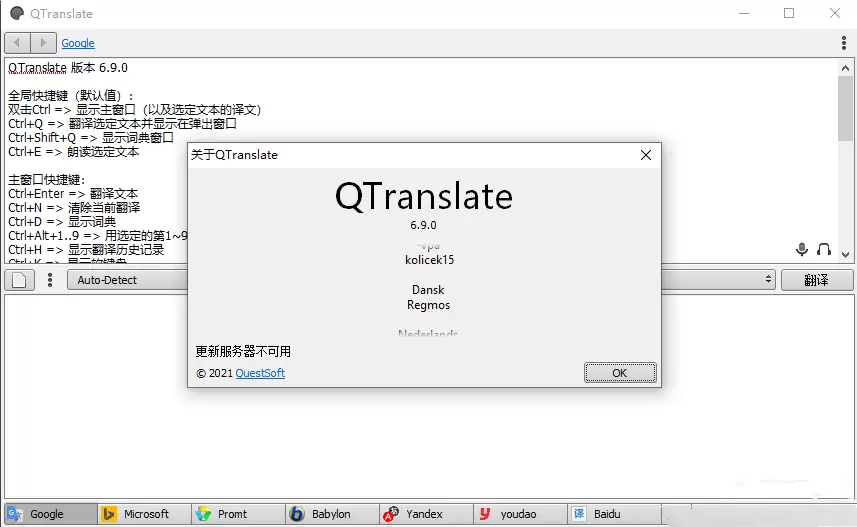Listen to text with the headphones icon
Viewport: 857px width, 527px height.
(x=824, y=249)
